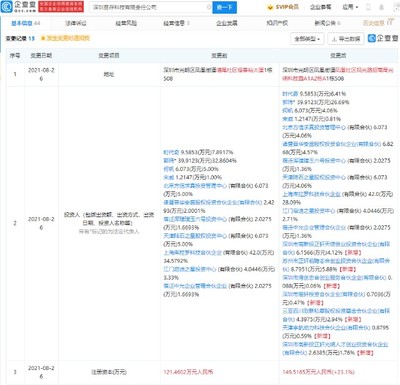The width and height of the screenshot is (400, 385).
Task: Click the 投资人 change item cell in row 2
Action: [109, 223]
